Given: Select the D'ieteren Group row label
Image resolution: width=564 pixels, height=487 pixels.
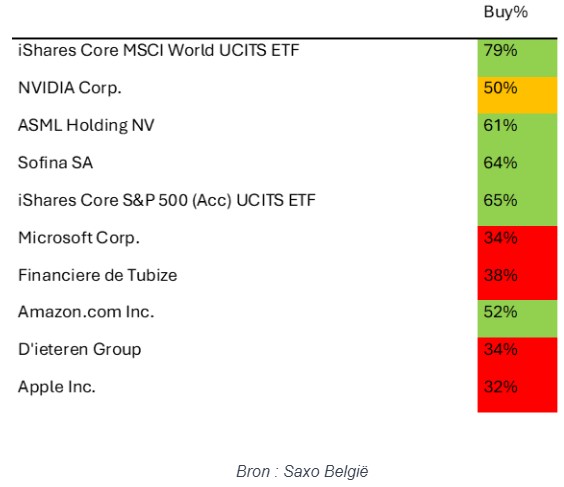Looking at the screenshot, I should coord(79,350).
